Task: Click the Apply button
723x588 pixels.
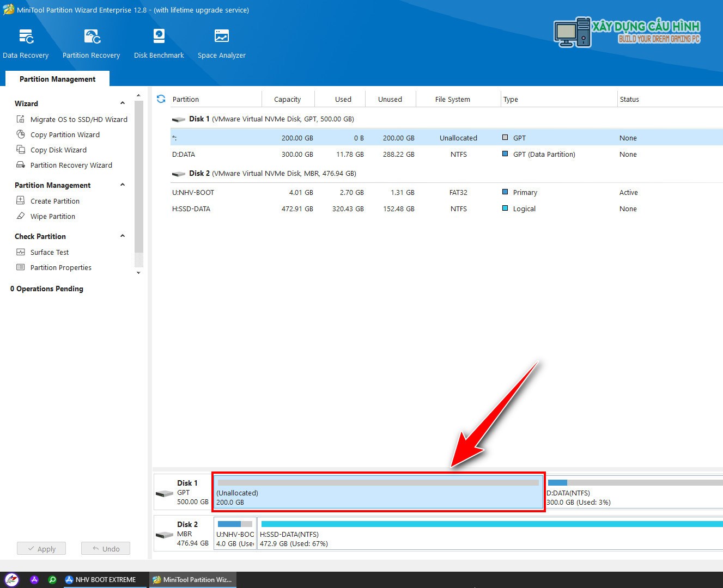Action: coord(41,548)
